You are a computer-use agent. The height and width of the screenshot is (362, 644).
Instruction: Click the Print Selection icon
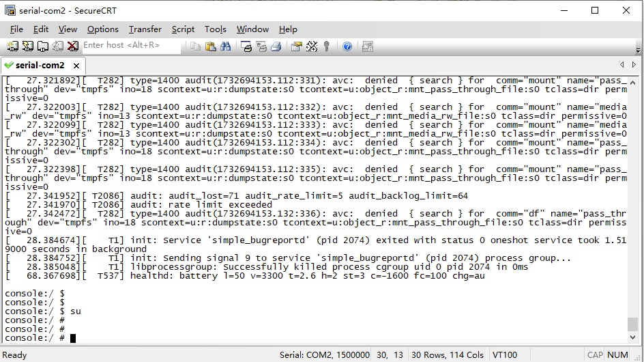coord(261,46)
